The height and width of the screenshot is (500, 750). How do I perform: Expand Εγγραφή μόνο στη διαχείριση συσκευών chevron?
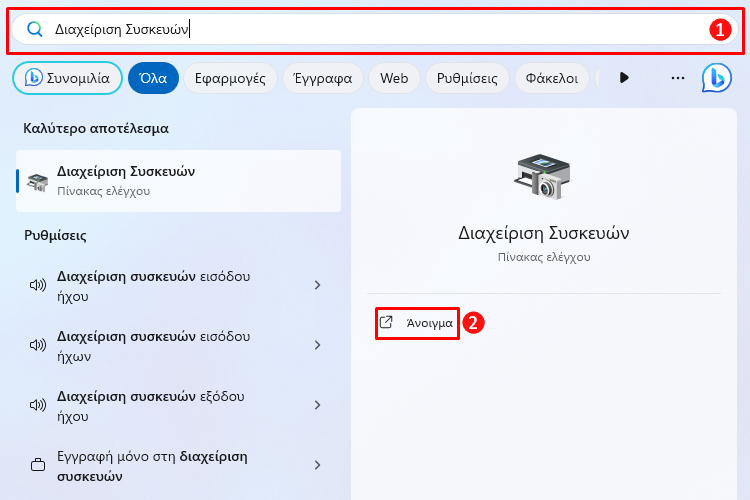[x=318, y=465]
